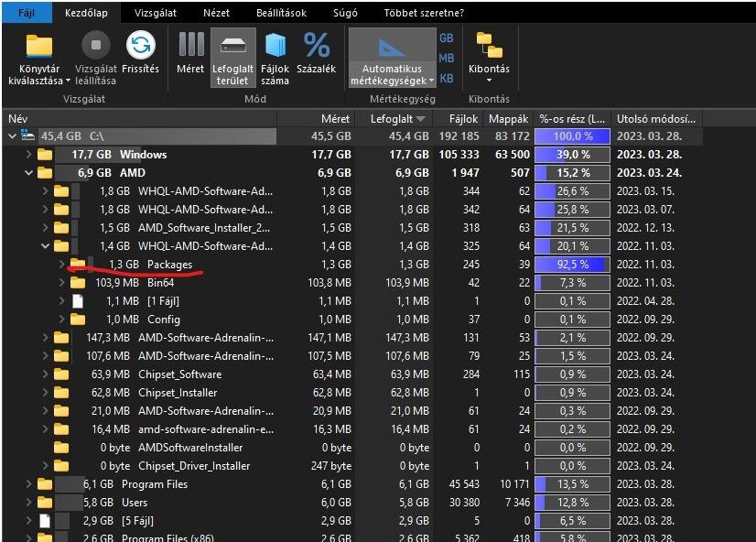This screenshot has width=756, height=542.
Task: Select the Program Files (x86) row
Action: (351, 537)
